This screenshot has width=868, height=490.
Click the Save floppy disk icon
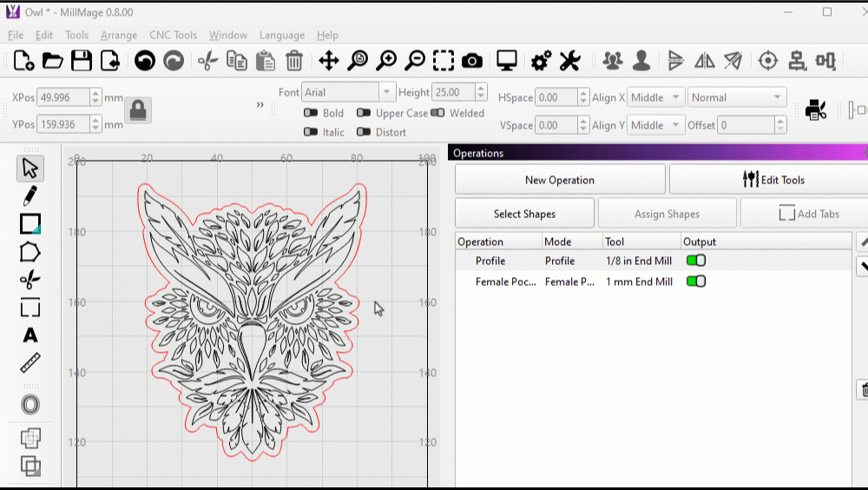[82, 60]
